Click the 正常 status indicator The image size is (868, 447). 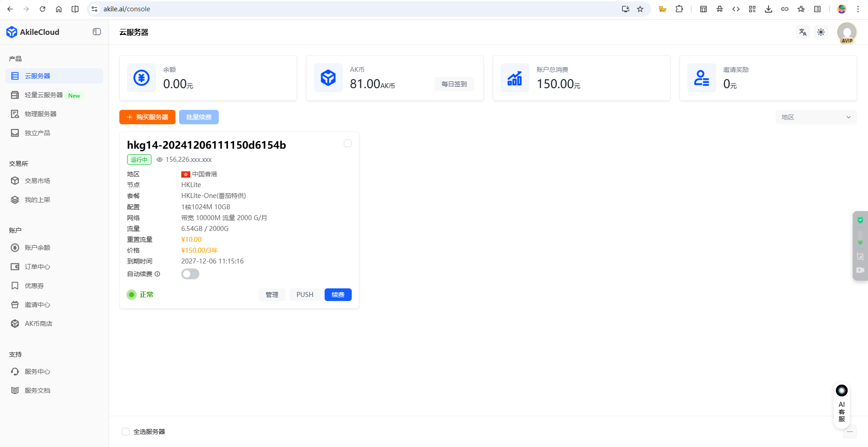pos(140,295)
